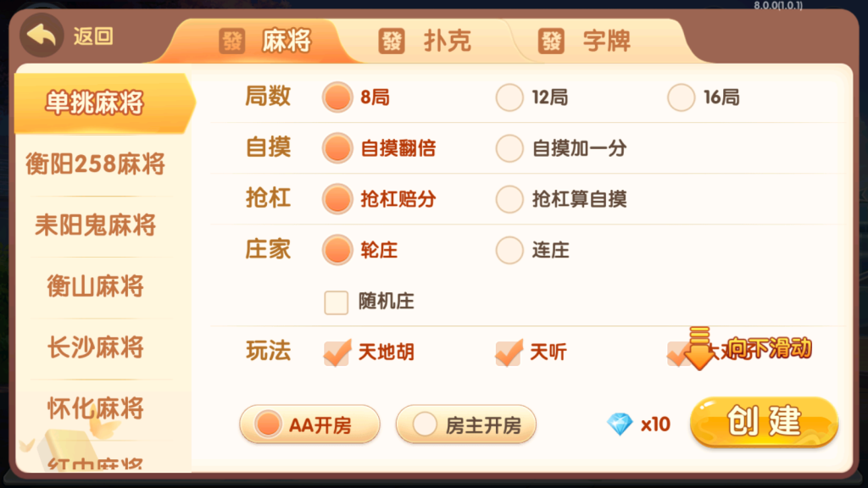Select 自摸加一分 instead of 自摸翻倍
The width and height of the screenshot is (868, 488).
coord(509,148)
